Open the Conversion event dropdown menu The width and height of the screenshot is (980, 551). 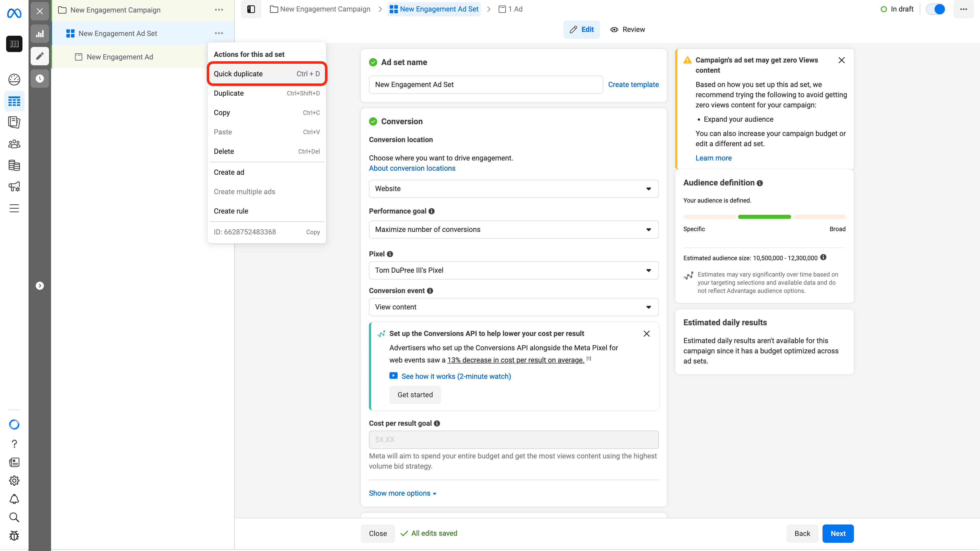click(513, 307)
